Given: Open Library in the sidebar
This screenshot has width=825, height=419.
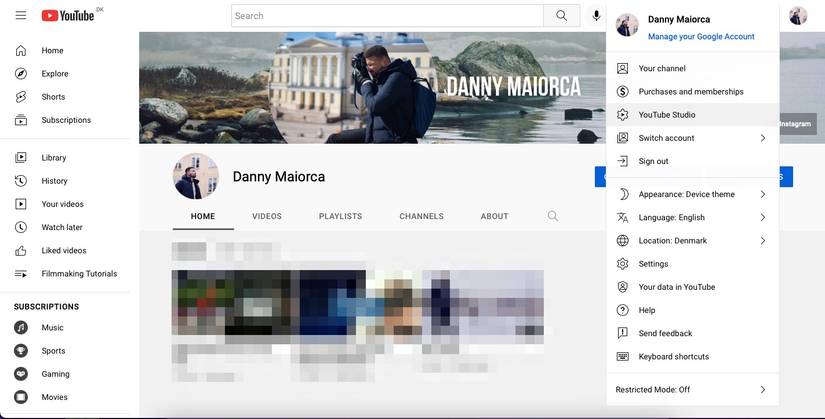Looking at the screenshot, I should pos(65,157).
